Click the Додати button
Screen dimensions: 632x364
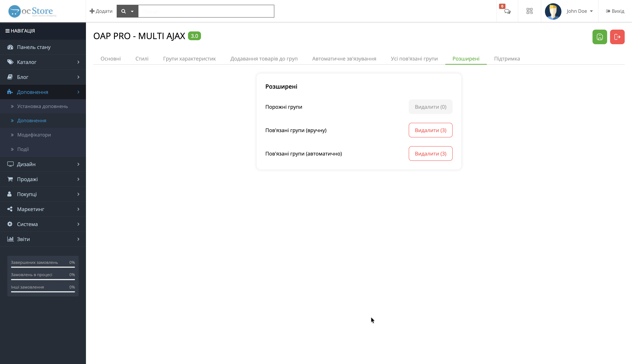pos(101,11)
